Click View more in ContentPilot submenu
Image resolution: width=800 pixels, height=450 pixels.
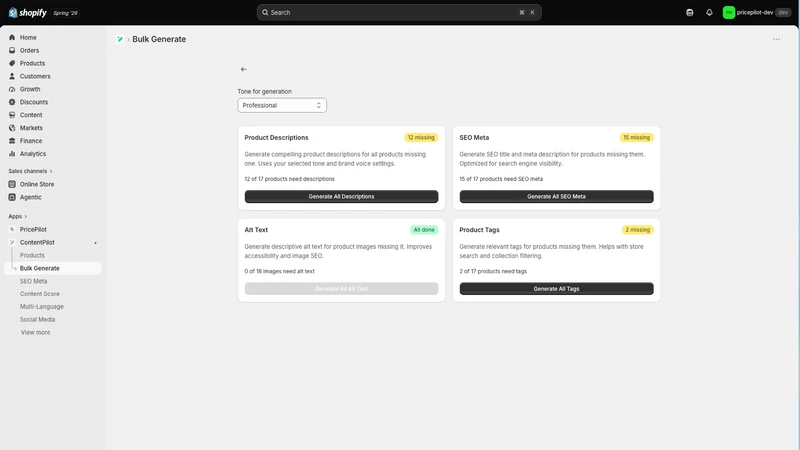point(35,332)
